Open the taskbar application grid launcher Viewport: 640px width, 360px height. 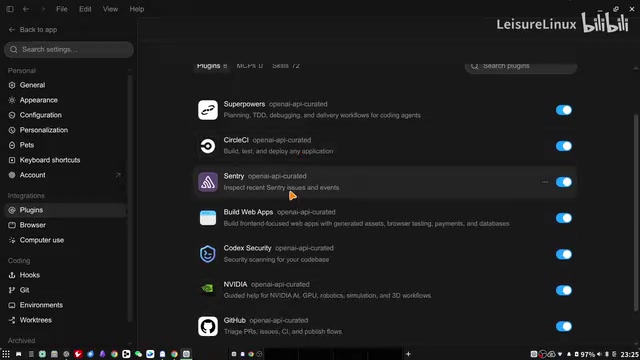point(6,354)
